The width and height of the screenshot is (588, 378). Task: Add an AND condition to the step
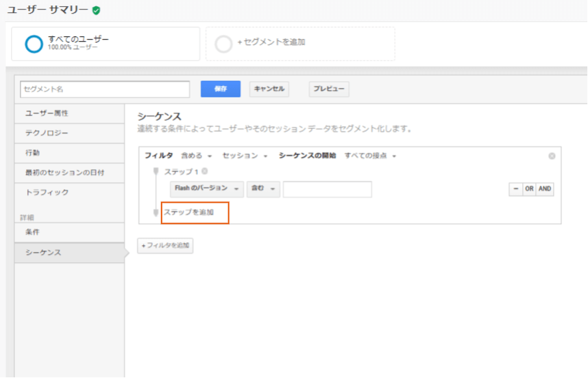pos(545,190)
